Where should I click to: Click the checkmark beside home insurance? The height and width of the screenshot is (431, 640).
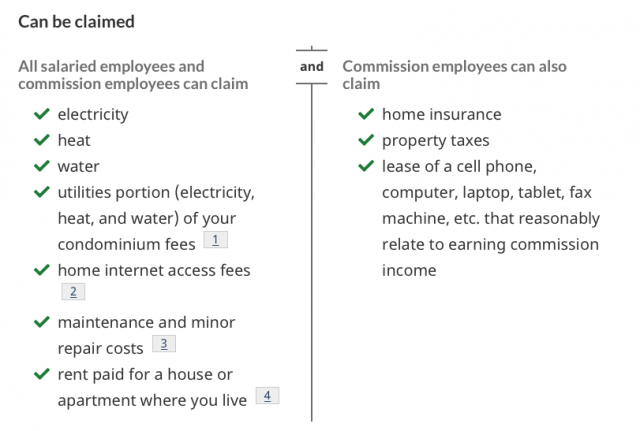tap(366, 114)
